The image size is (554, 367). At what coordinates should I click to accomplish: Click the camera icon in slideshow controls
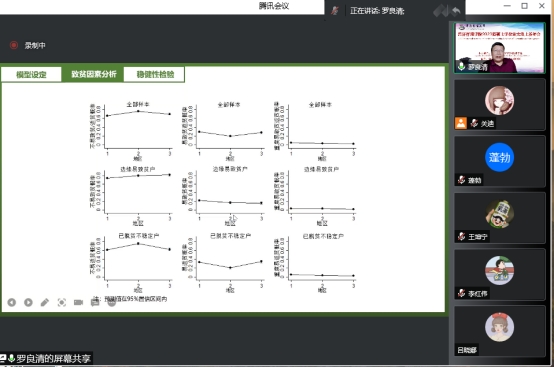pos(78,302)
